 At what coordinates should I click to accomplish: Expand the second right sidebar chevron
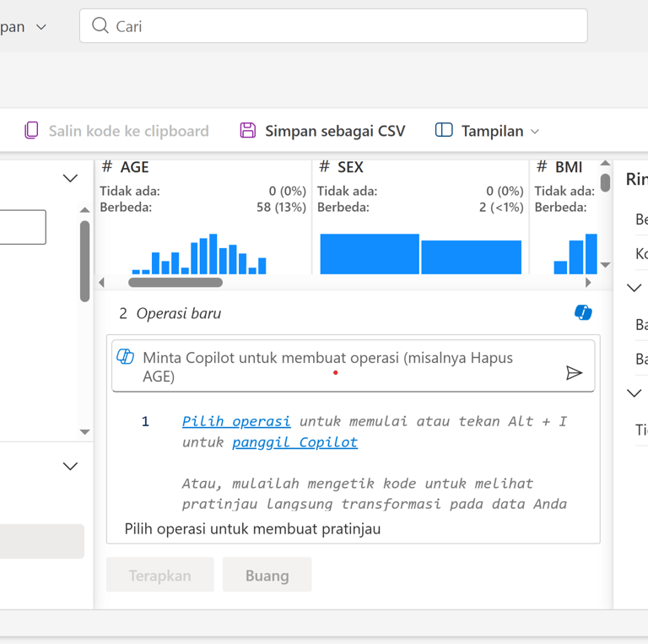pyautogui.click(x=634, y=392)
